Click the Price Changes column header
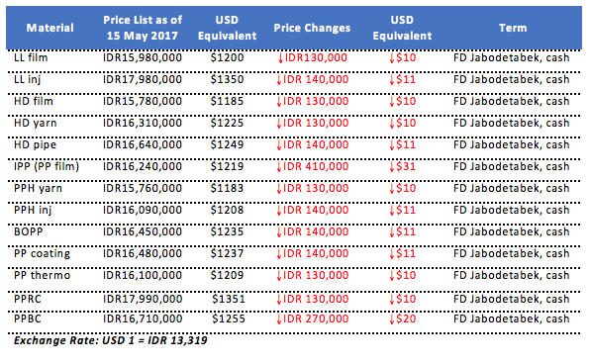The image size is (590, 364). (x=312, y=28)
